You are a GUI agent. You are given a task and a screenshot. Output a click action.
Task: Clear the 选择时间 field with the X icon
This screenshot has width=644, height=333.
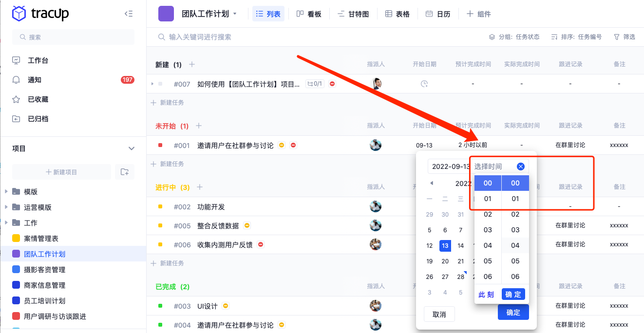pyautogui.click(x=520, y=166)
